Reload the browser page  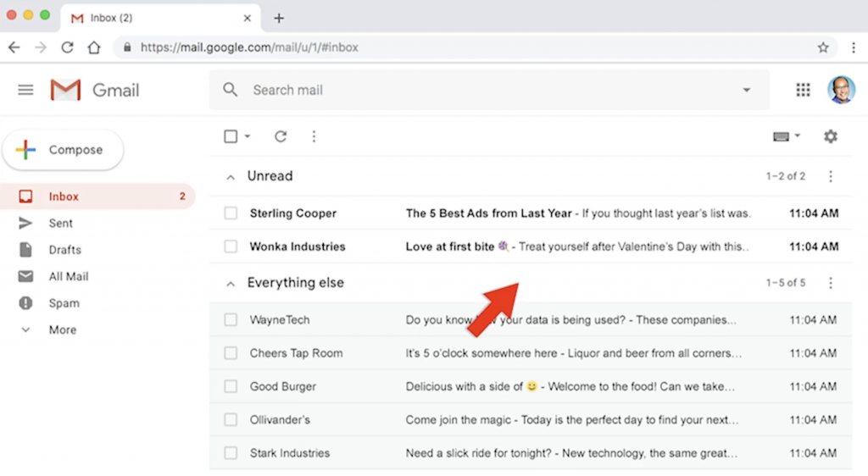68,47
